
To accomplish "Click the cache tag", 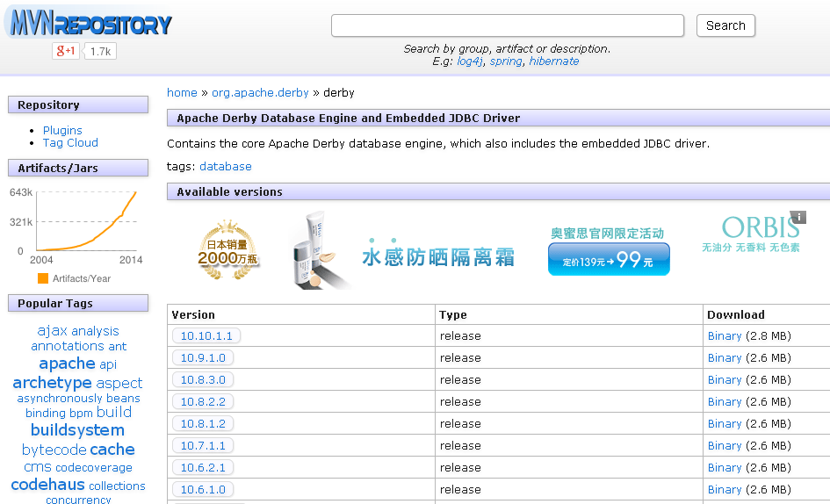I will pos(112,449).
